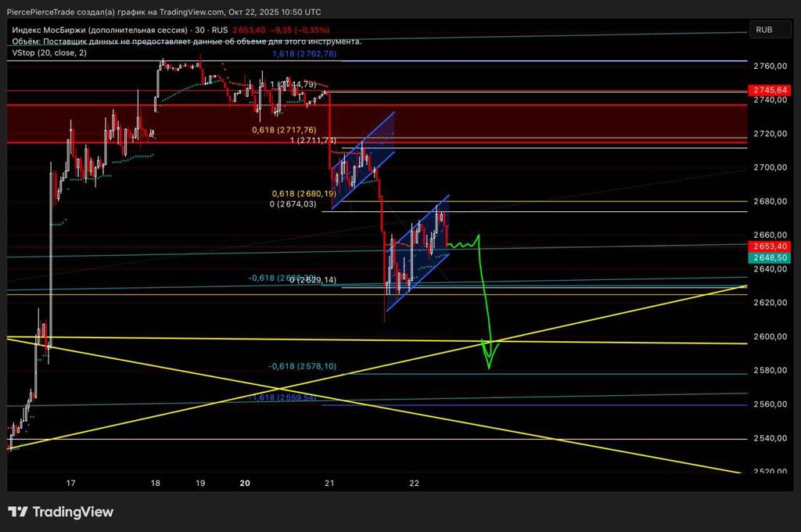
Task: Click date 22 on the time axis
Action: point(415,483)
